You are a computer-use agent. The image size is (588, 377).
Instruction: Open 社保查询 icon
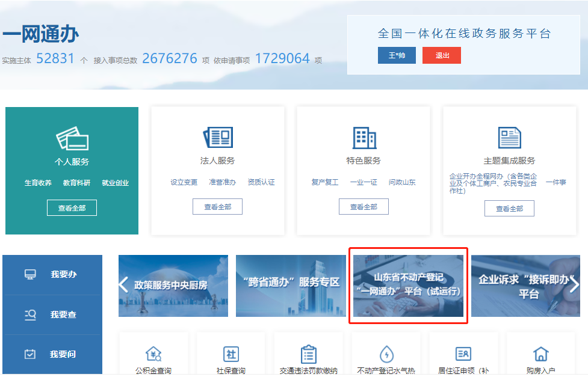tap(231, 354)
